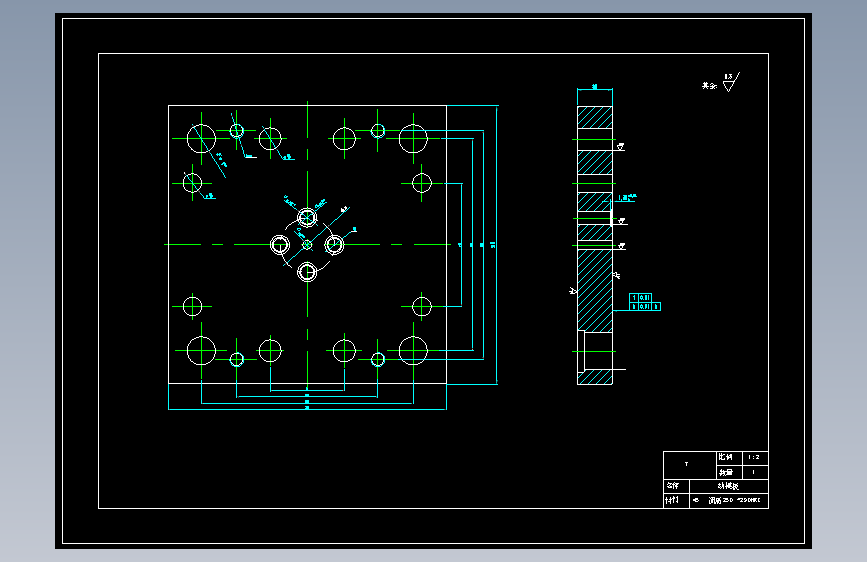Select the part name cell beside '名称'
The height and width of the screenshot is (562, 867).
(x=729, y=486)
